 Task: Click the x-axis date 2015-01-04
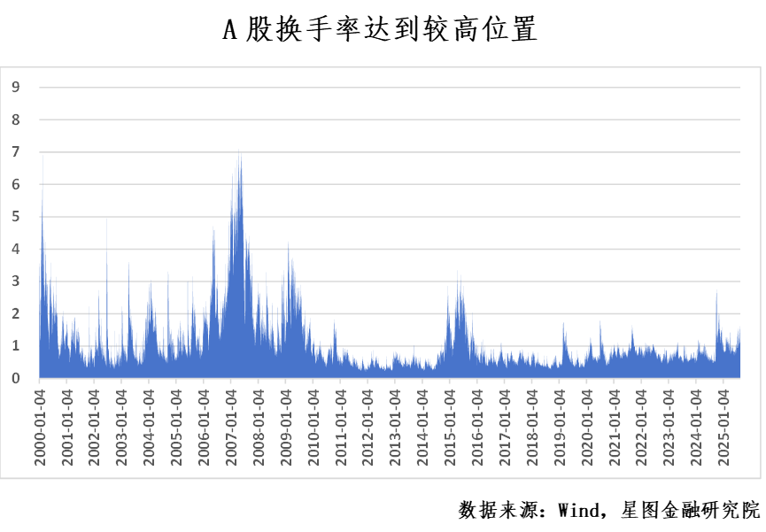[450, 428]
